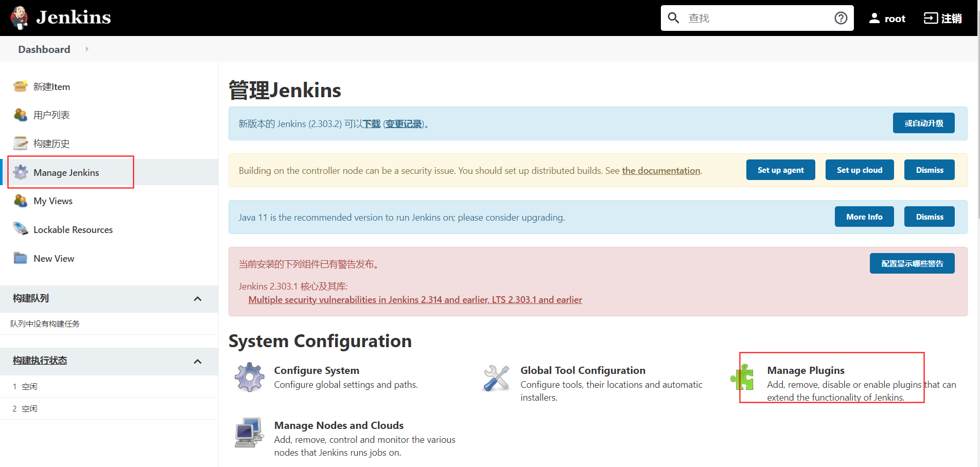Open the 变更记录 changelog link
The height and width of the screenshot is (467, 980).
point(404,124)
